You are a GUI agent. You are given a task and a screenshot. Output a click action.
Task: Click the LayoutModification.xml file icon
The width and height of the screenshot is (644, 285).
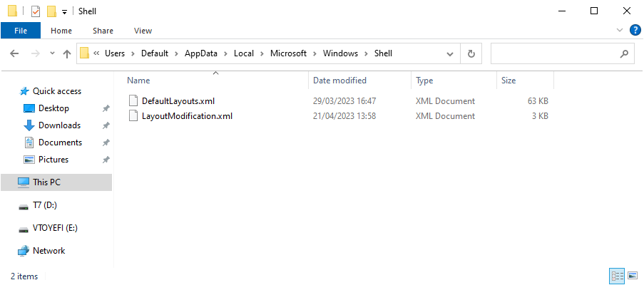coord(133,115)
